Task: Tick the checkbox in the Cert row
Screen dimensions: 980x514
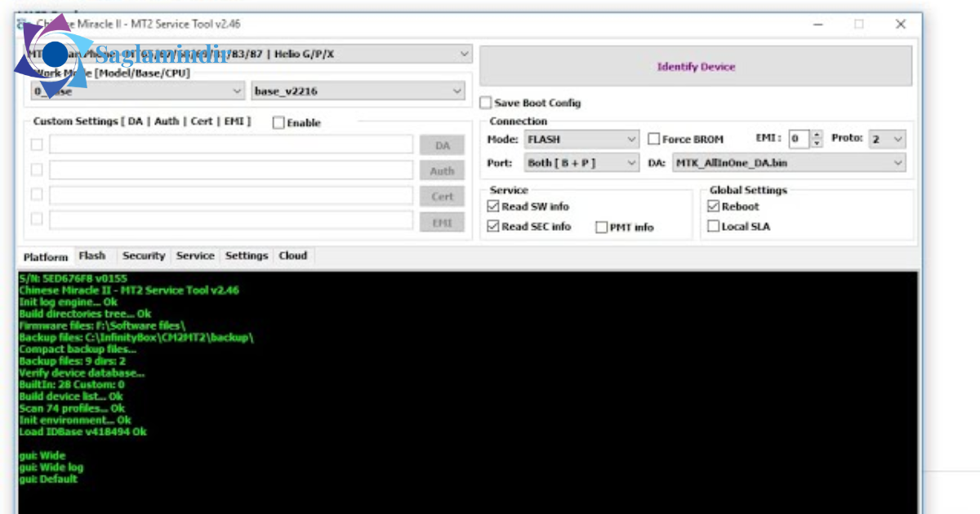Action: (x=37, y=194)
